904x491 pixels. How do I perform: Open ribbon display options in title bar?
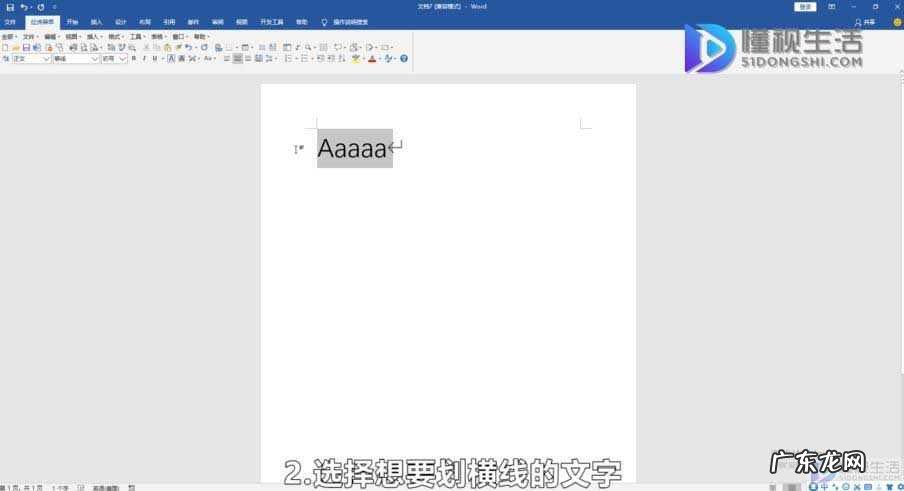[831, 7]
